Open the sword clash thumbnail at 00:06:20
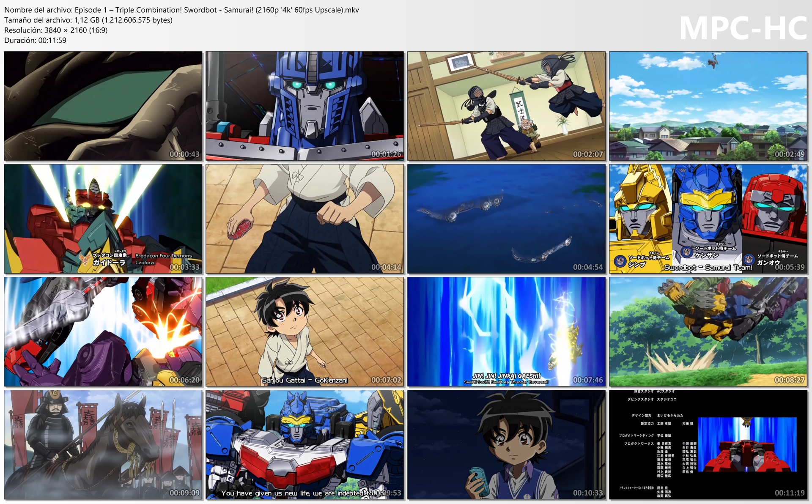Screen dimensions: 812x504 click(103, 332)
